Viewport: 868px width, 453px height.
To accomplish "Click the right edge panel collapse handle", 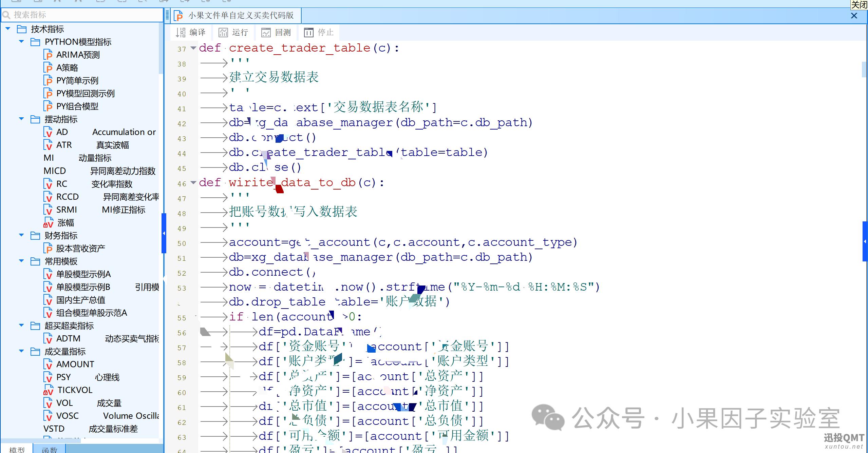I will [x=865, y=241].
